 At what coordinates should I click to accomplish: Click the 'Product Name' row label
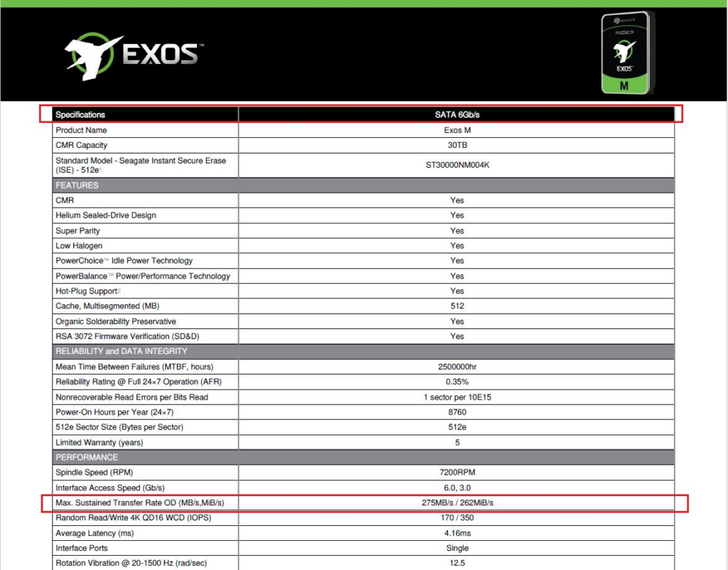point(81,130)
